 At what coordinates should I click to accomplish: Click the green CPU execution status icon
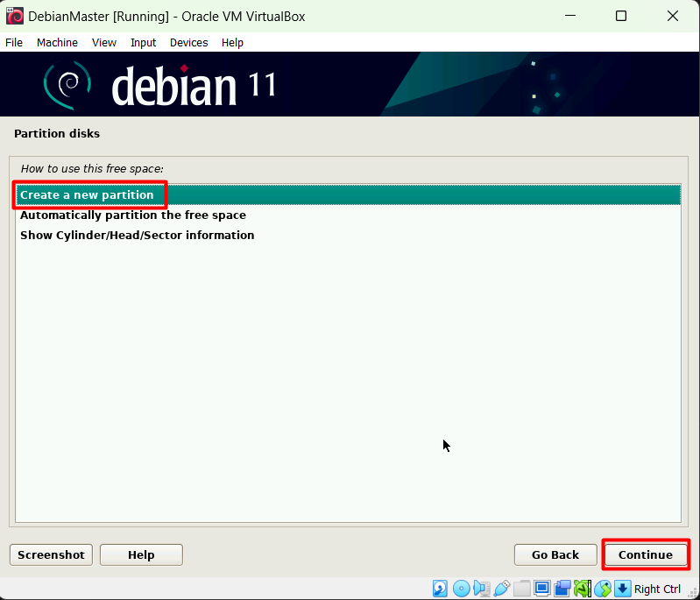[583, 589]
